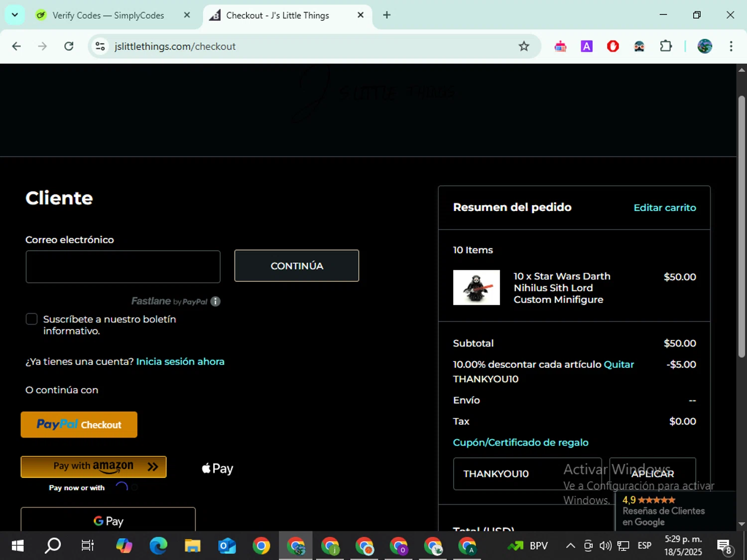Open the robot-icon extension in toolbar
The width and height of the screenshot is (747, 560).
click(560, 46)
